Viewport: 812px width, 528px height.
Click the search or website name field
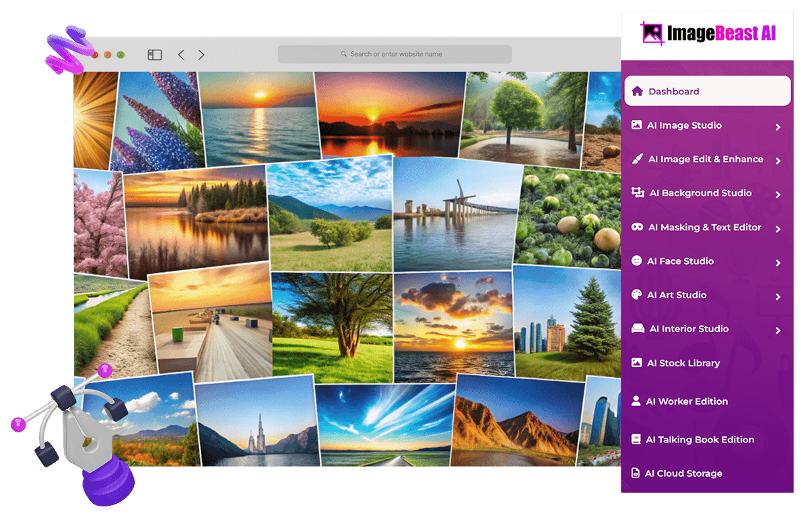point(395,54)
